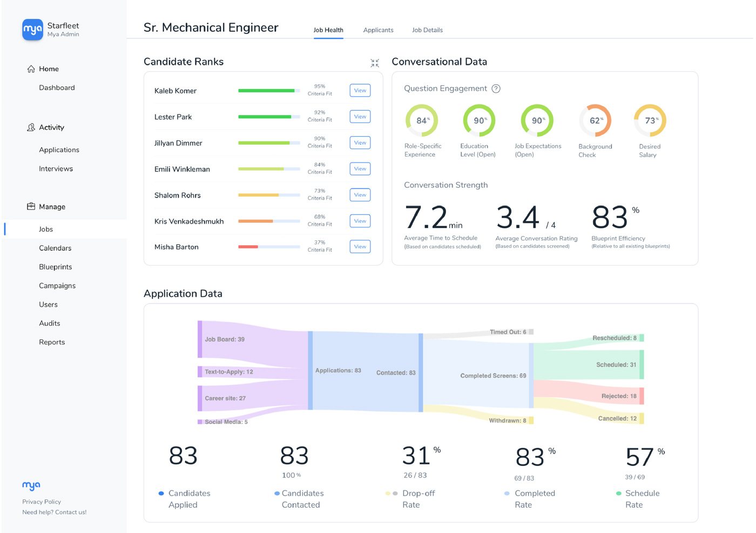Open Interviews in sidebar
756x533 pixels.
[x=56, y=168]
